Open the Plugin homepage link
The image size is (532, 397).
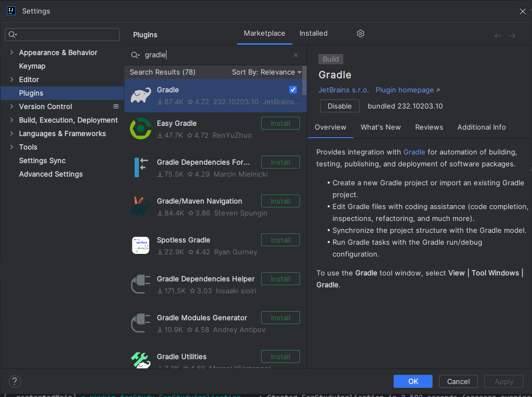pyautogui.click(x=408, y=90)
